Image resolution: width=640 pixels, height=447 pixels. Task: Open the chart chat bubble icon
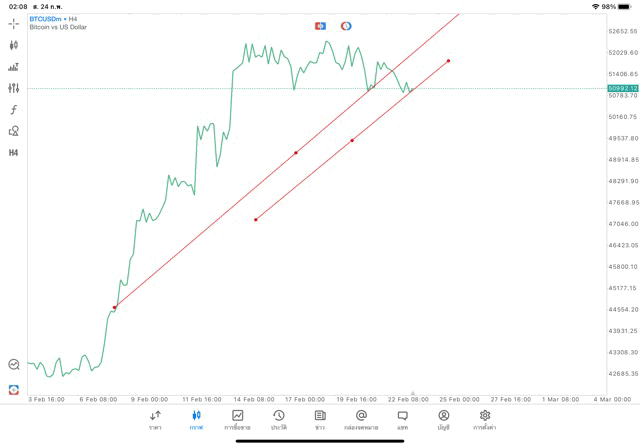14,365
